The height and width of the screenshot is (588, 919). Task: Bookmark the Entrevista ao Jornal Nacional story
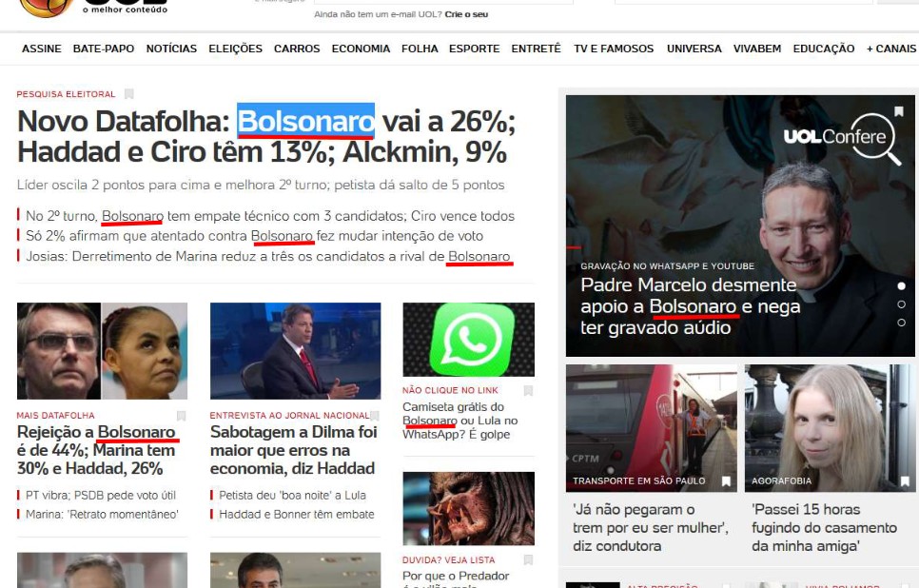pos(375,416)
